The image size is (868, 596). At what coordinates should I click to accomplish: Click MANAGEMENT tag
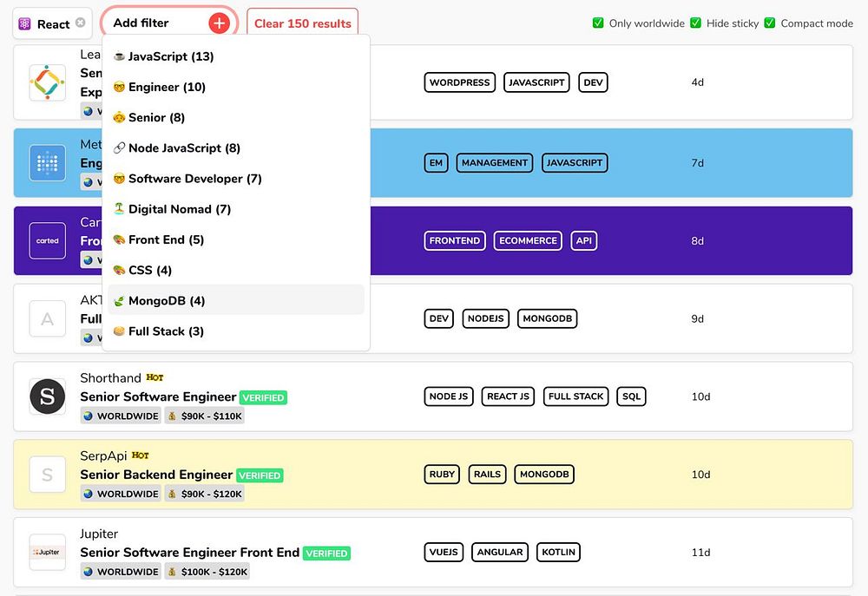[x=495, y=163]
